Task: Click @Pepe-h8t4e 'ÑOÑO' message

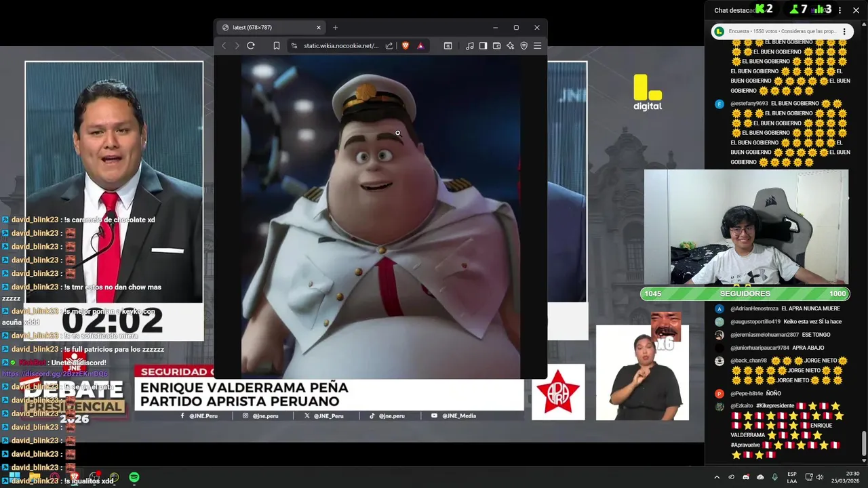Action: tap(755, 393)
